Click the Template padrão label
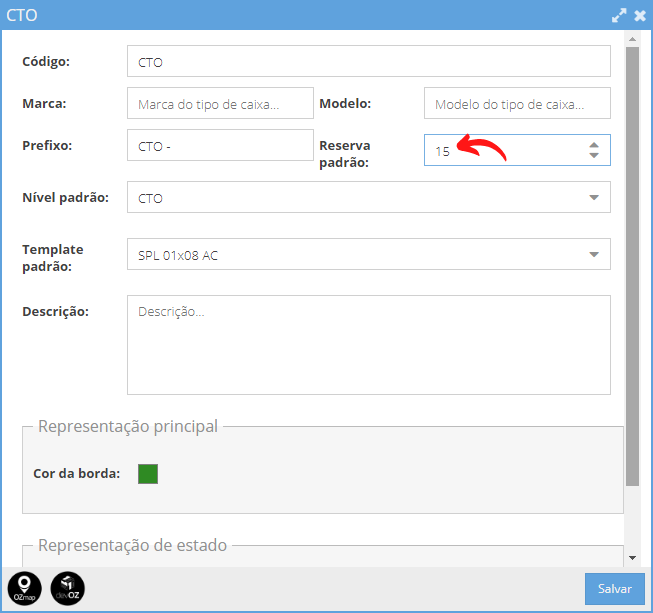Viewport: 653px width, 613px height. pos(53,258)
